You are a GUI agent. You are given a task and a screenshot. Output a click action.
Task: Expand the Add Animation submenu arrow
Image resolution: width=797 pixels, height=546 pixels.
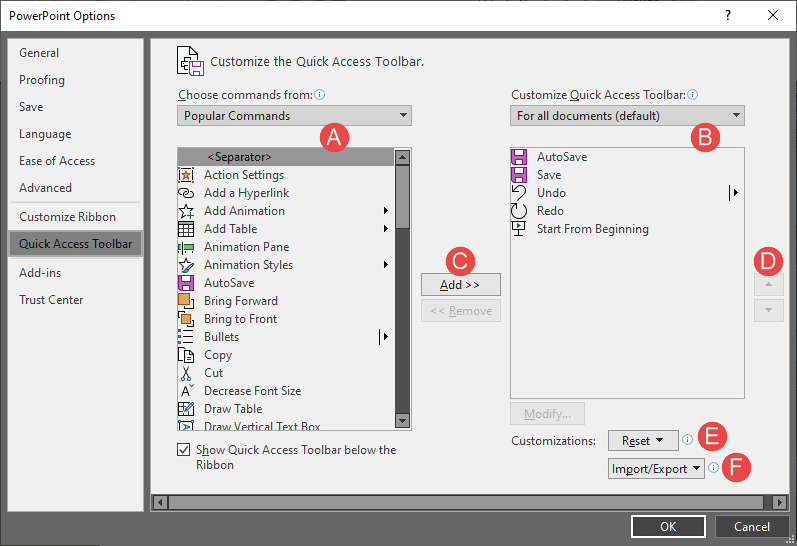[386, 210]
